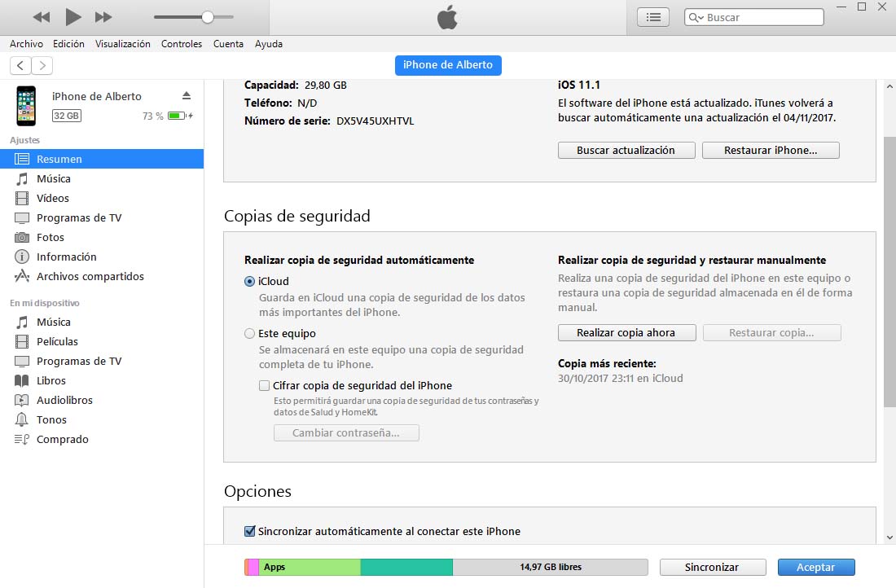This screenshot has height=588, width=896.
Task: Go back with the left arrow button
Action: click(x=20, y=66)
